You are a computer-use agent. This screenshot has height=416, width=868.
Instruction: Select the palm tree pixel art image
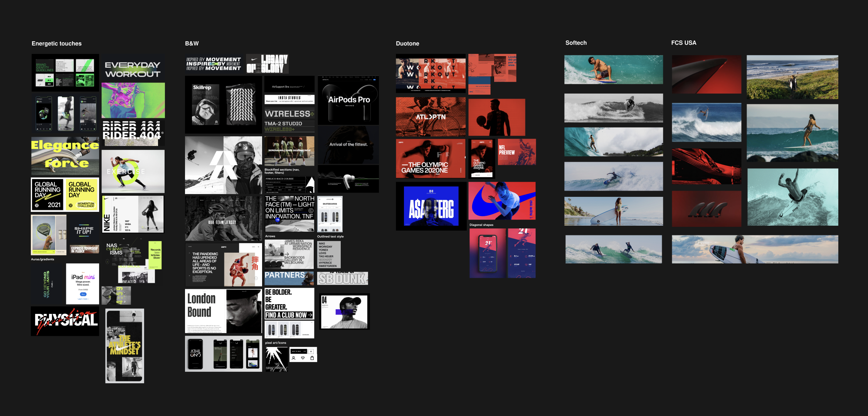pyautogui.click(x=276, y=359)
